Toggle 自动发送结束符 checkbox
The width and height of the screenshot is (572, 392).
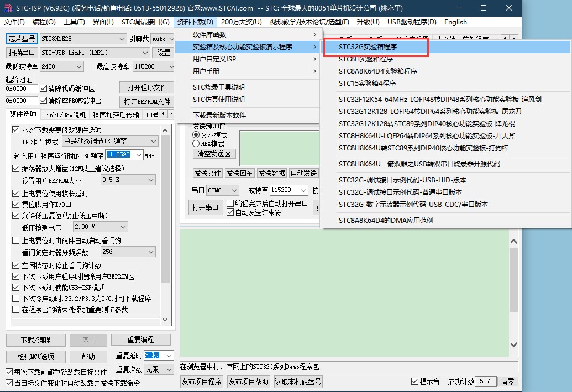click(230, 212)
